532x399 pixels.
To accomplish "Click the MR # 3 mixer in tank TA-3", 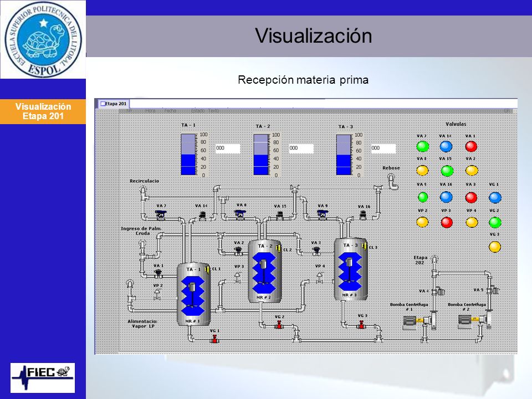I will 349,271.
